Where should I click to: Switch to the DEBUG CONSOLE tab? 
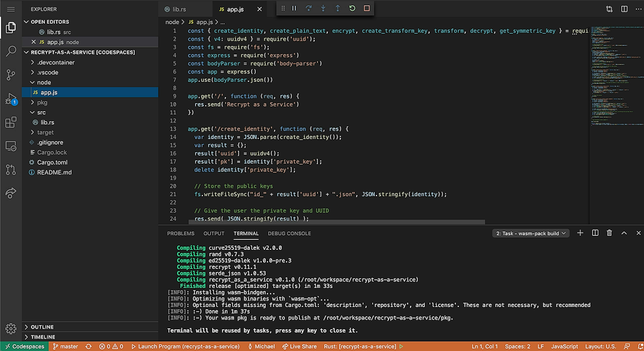[x=289, y=233]
